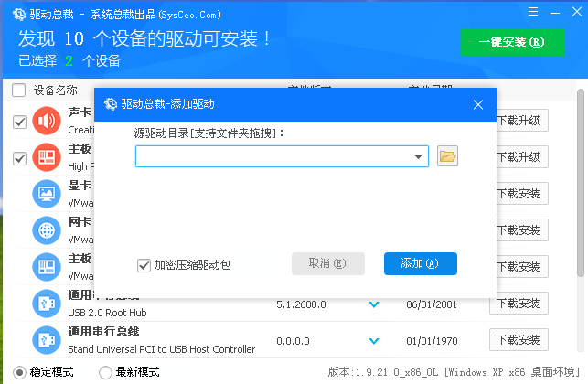Click the gear logo in add-driver dialog title

click(111, 104)
